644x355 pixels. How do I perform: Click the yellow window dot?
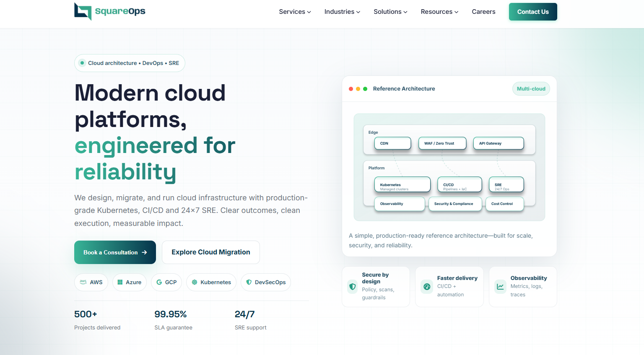tap(358, 89)
